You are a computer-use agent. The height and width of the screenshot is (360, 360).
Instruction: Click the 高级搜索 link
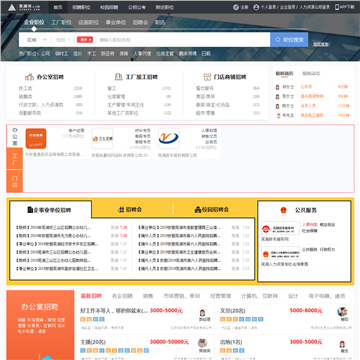pos(321,44)
